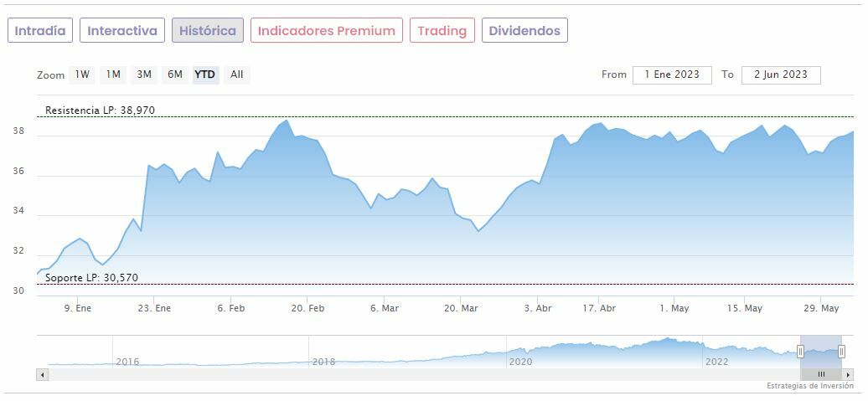
Task: Click the From date field
Action: (672, 75)
